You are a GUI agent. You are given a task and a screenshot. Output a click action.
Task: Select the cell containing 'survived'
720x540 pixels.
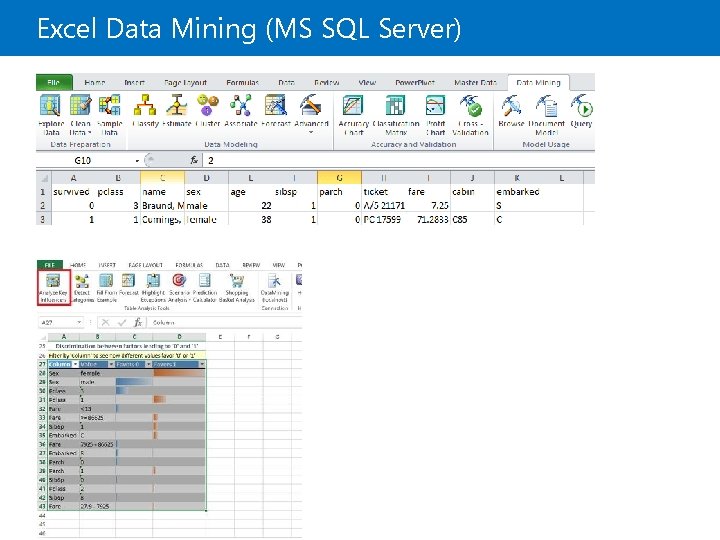click(73, 192)
